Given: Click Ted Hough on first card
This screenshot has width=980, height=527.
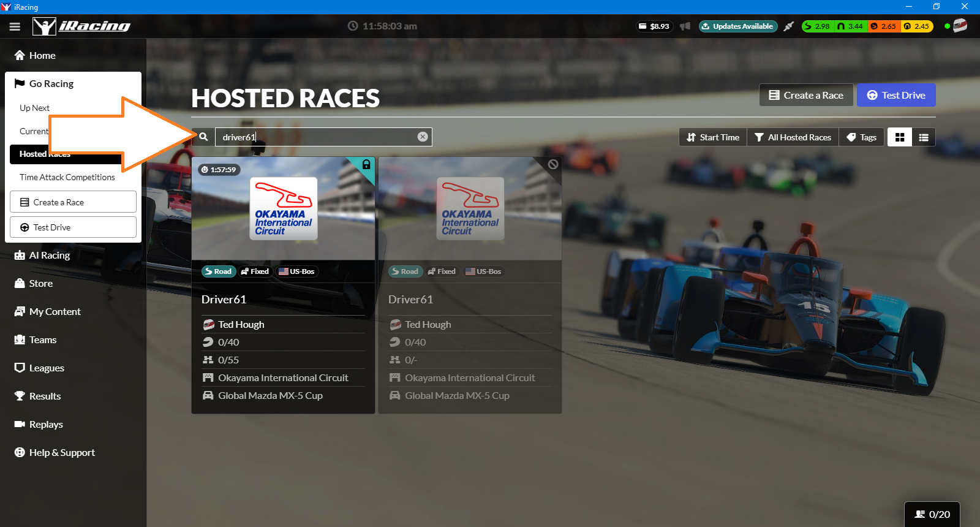Looking at the screenshot, I should 241,324.
